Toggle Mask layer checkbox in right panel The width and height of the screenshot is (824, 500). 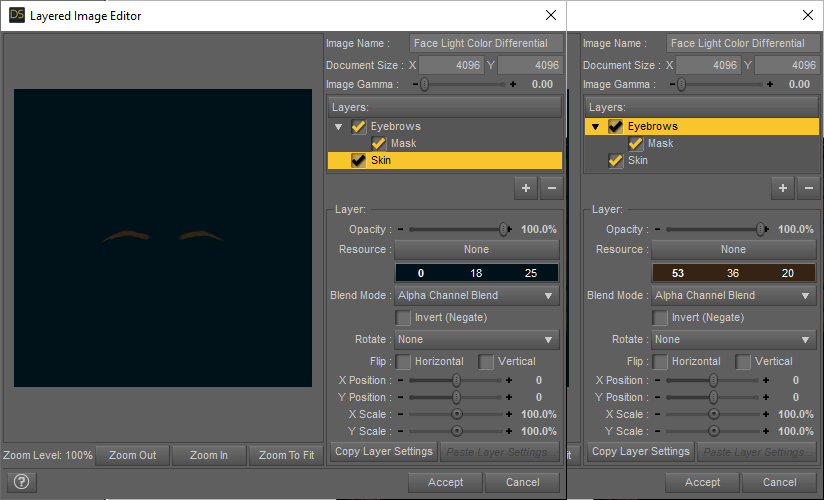(x=635, y=143)
